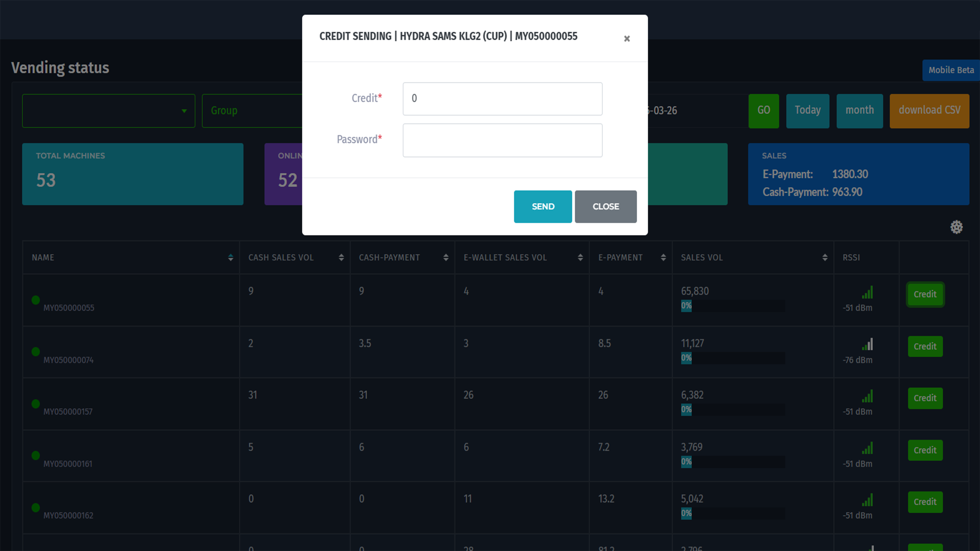The image size is (980, 551).
Task: Click Cash-Payment total 963.90
Action: (x=847, y=192)
